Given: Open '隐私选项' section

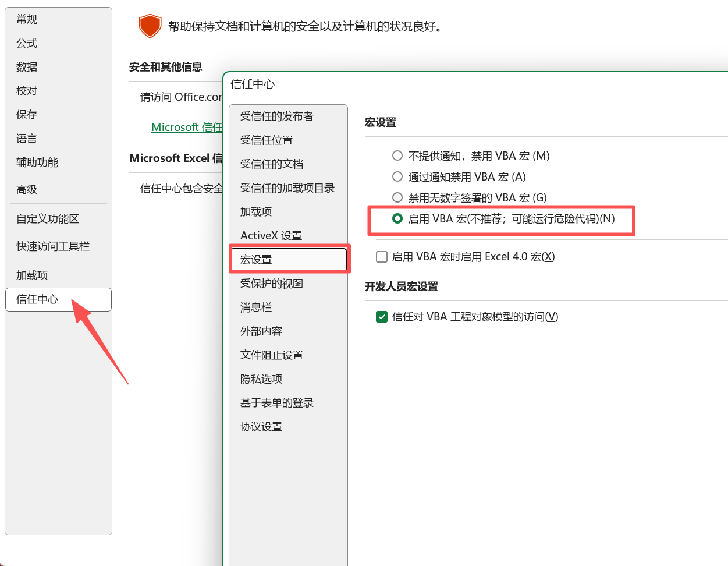Looking at the screenshot, I should click(261, 379).
